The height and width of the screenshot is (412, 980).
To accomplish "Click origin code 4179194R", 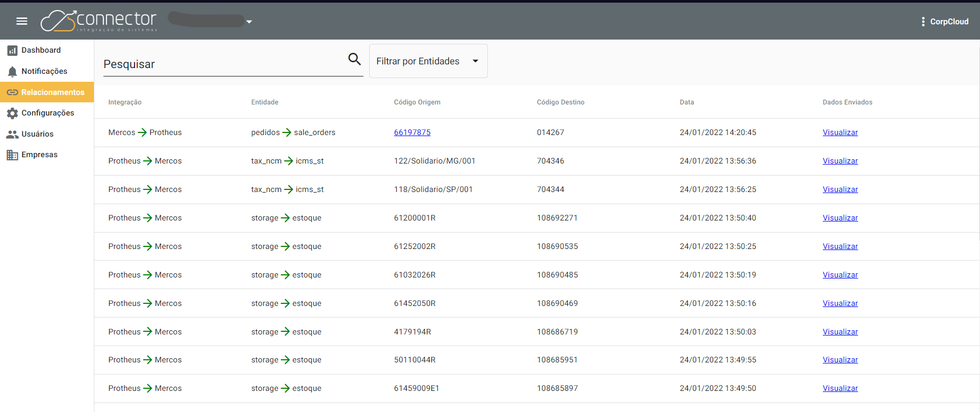I will (x=412, y=332).
